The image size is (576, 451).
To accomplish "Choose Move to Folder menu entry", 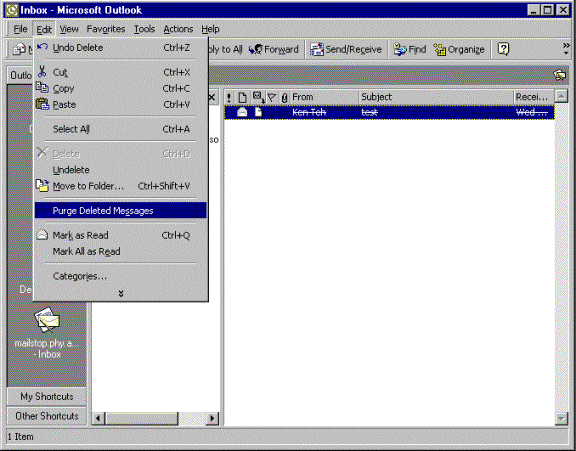I will pos(120,186).
